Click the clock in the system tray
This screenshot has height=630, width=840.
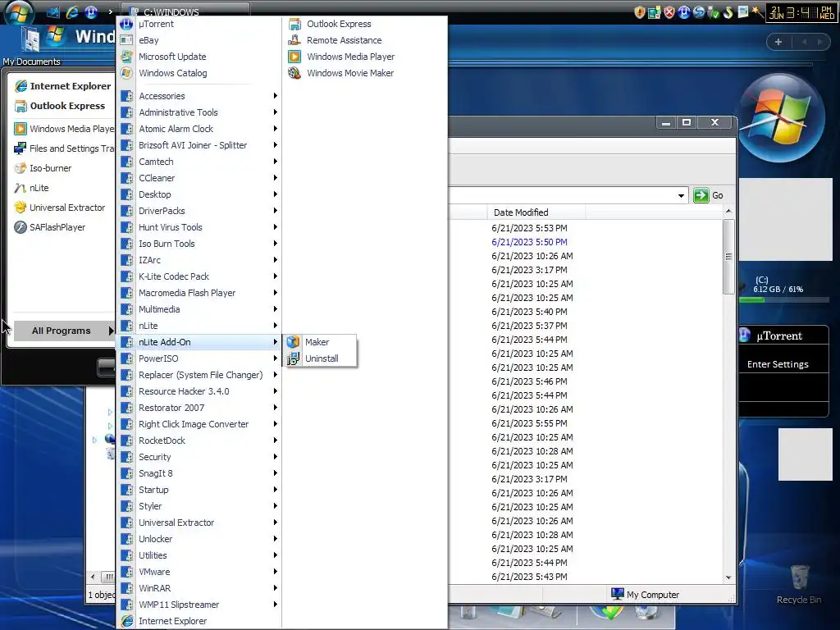pos(802,13)
